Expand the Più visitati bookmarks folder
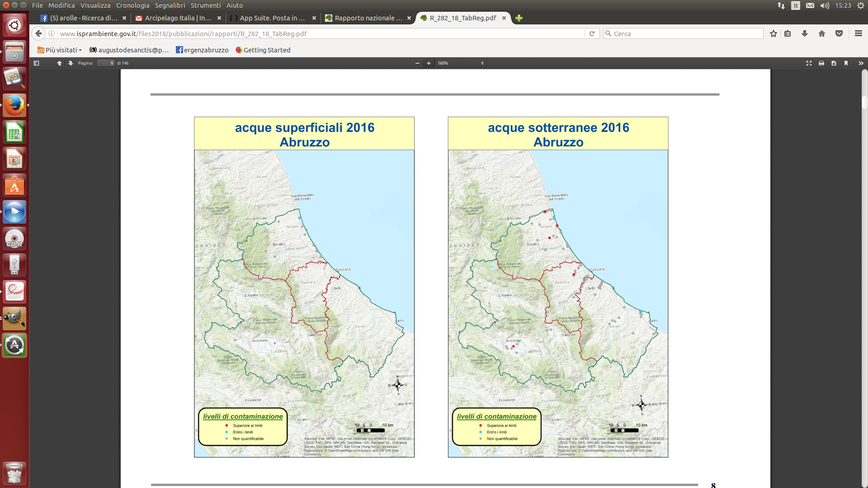 point(60,50)
